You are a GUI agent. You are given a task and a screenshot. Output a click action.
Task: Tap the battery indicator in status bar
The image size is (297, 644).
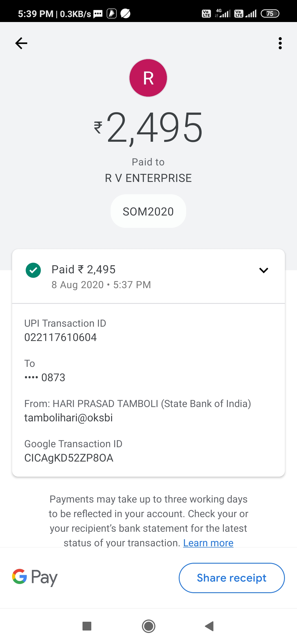pyautogui.click(x=270, y=13)
